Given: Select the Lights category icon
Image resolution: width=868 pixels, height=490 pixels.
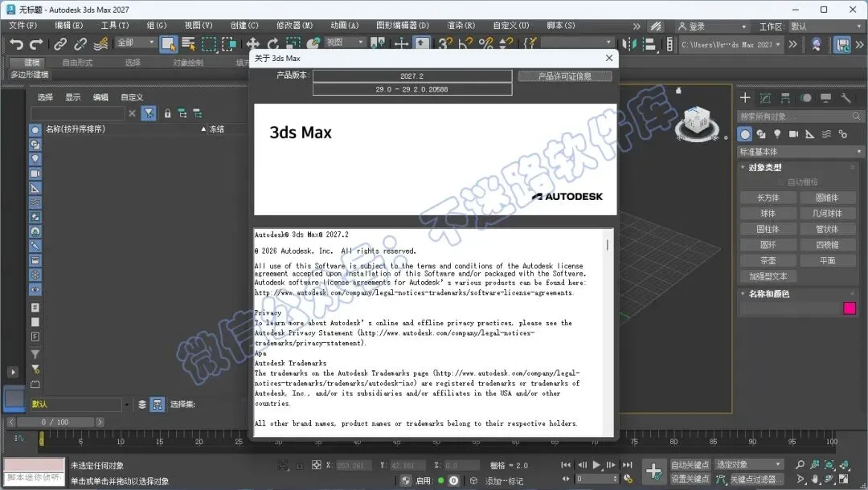Looking at the screenshot, I should click(x=777, y=134).
